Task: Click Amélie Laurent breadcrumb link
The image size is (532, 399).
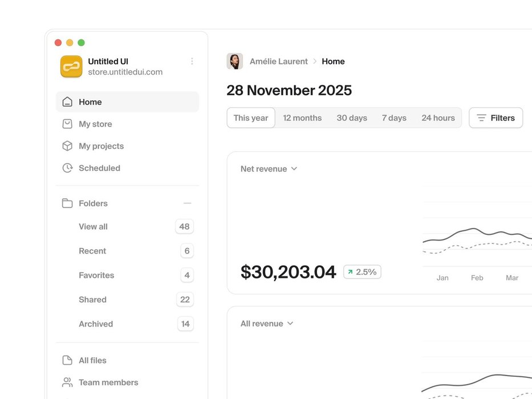Action: coord(279,62)
